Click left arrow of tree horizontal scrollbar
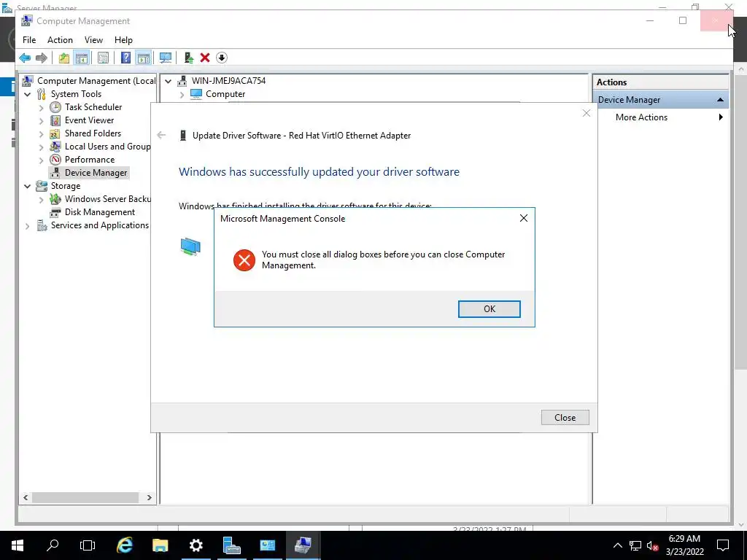747x560 pixels. (x=26, y=497)
